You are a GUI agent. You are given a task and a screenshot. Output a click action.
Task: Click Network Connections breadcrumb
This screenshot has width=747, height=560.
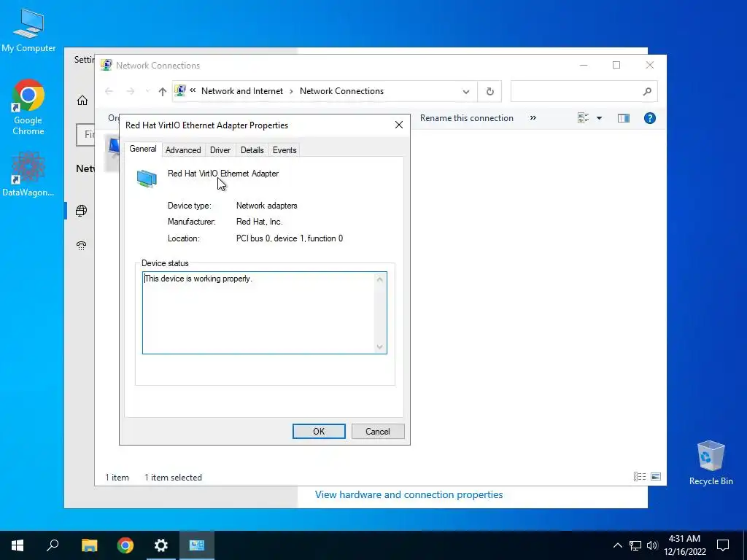coord(341,91)
